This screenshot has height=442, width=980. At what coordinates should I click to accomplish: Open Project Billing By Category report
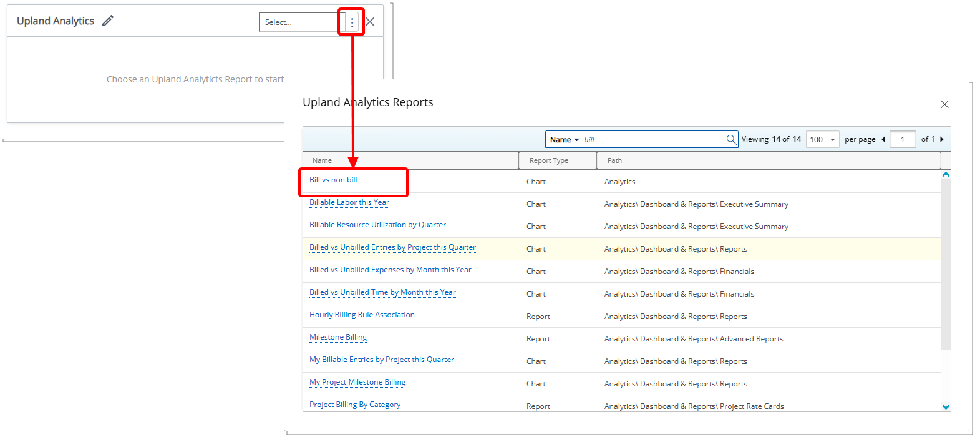pos(355,405)
